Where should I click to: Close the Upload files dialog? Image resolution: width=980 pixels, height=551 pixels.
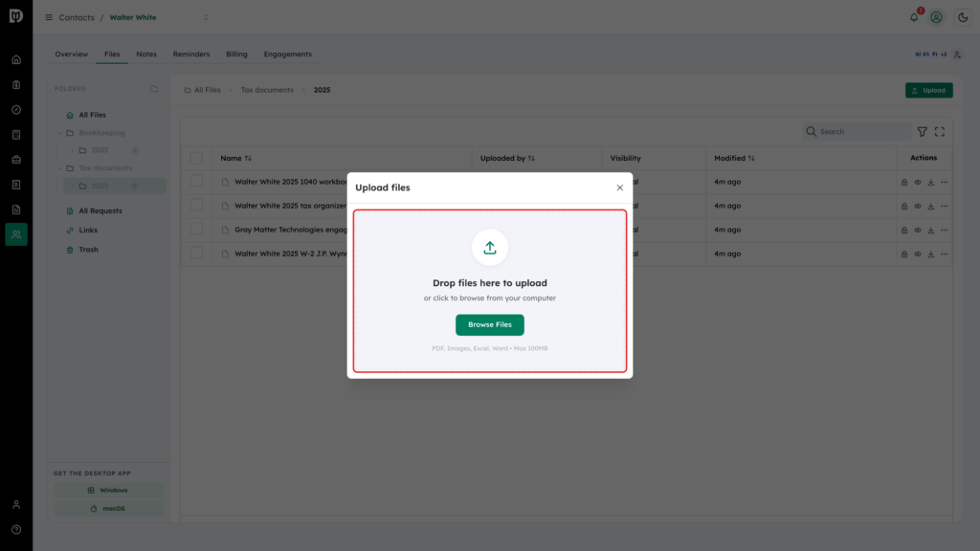[619, 188]
